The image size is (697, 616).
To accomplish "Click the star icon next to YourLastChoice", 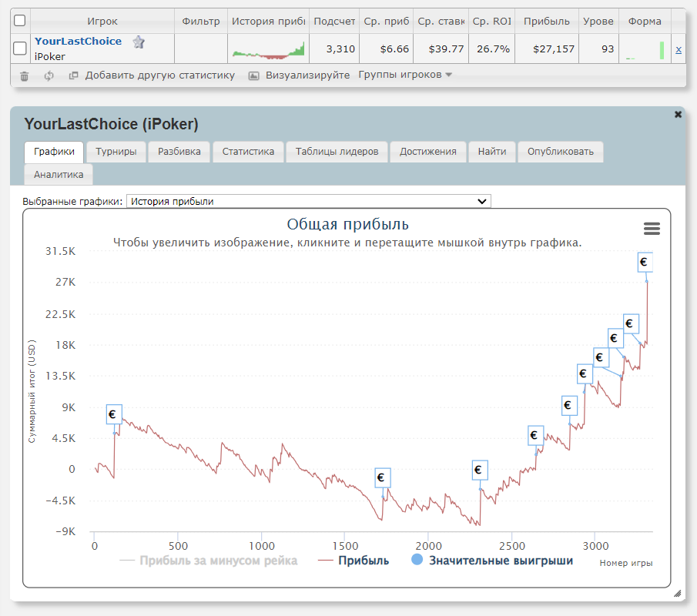I will [x=139, y=42].
